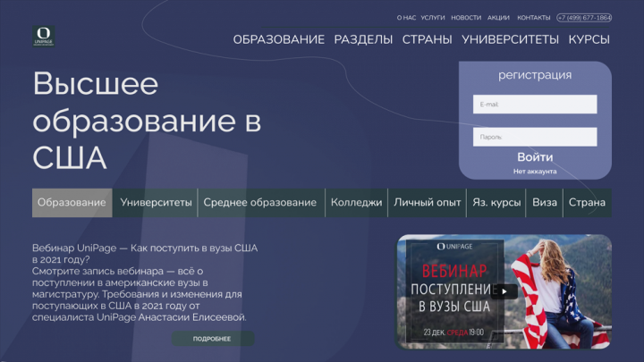Open the Личный опыт tab
The width and height of the screenshot is (644, 362).
point(428,203)
